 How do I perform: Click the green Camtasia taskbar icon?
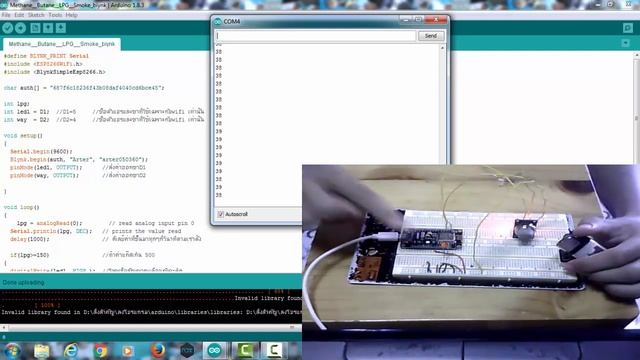[244, 350]
